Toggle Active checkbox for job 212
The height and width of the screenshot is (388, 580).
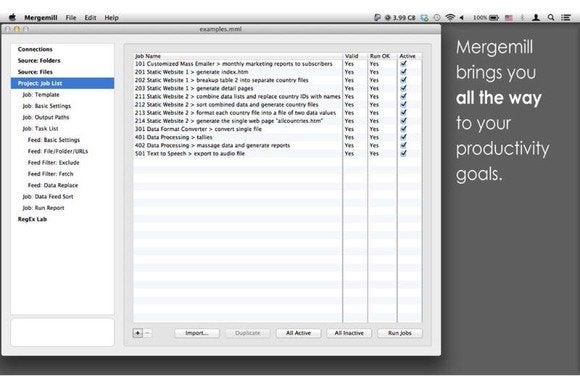click(404, 104)
